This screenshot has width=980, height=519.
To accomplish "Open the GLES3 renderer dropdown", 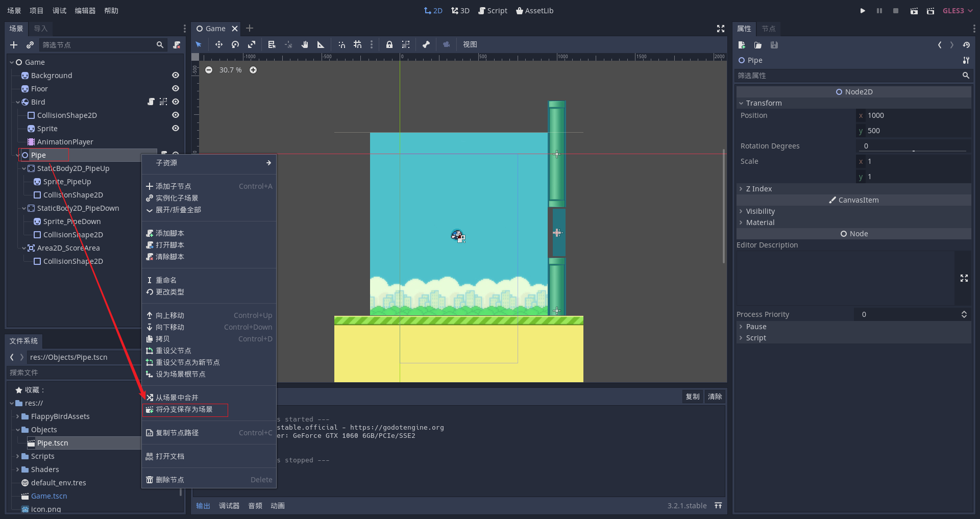I will tap(958, 11).
